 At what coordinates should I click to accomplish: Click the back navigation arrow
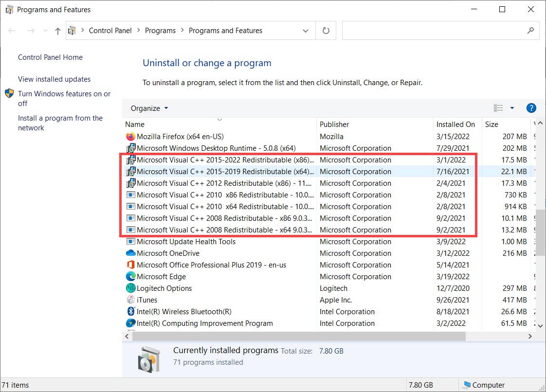pyautogui.click(x=12, y=30)
